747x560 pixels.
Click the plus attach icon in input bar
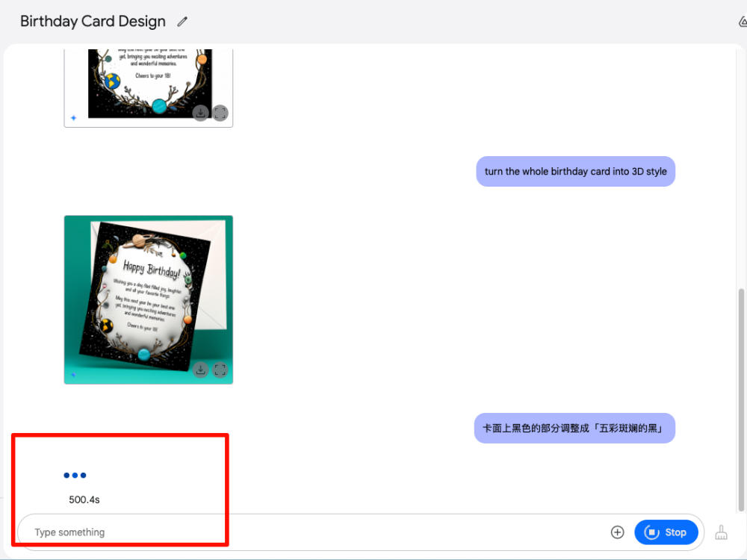coord(618,532)
